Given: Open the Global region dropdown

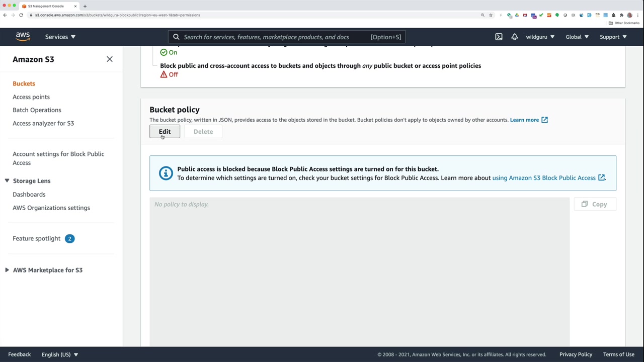Looking at the screenshot, I should pos(577,37).
